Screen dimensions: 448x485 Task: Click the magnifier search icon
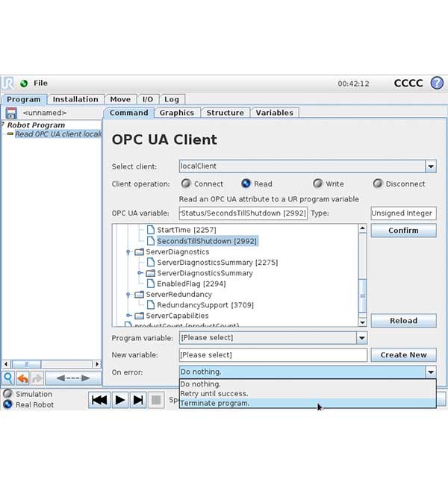coord(8,378)
